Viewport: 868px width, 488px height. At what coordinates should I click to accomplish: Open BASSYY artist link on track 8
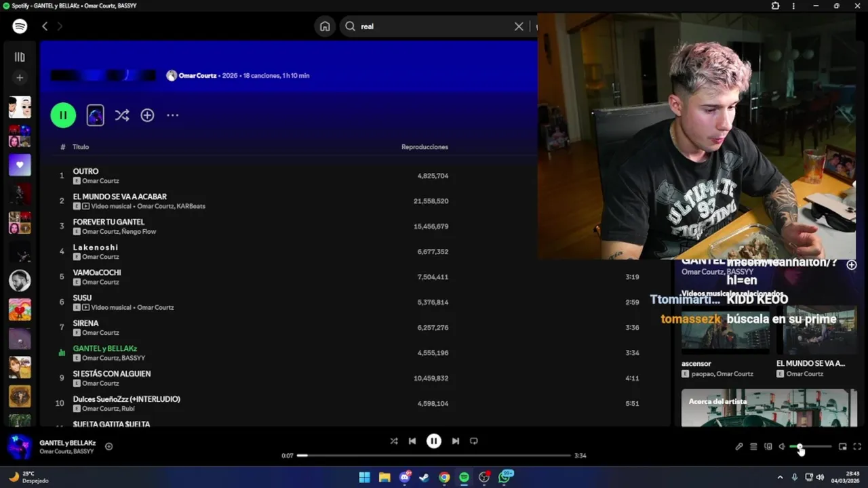tap(133, 358)
